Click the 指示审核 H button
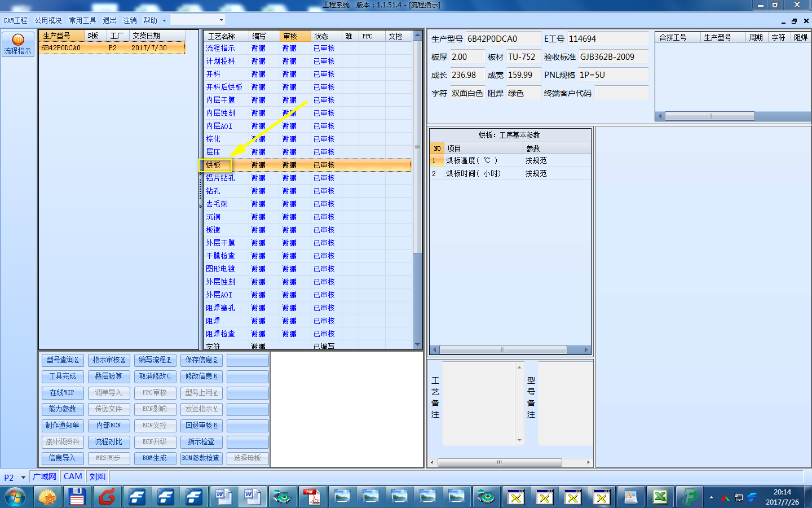The height and width of the screenshot is (508, 812). [x=109, y=360]
